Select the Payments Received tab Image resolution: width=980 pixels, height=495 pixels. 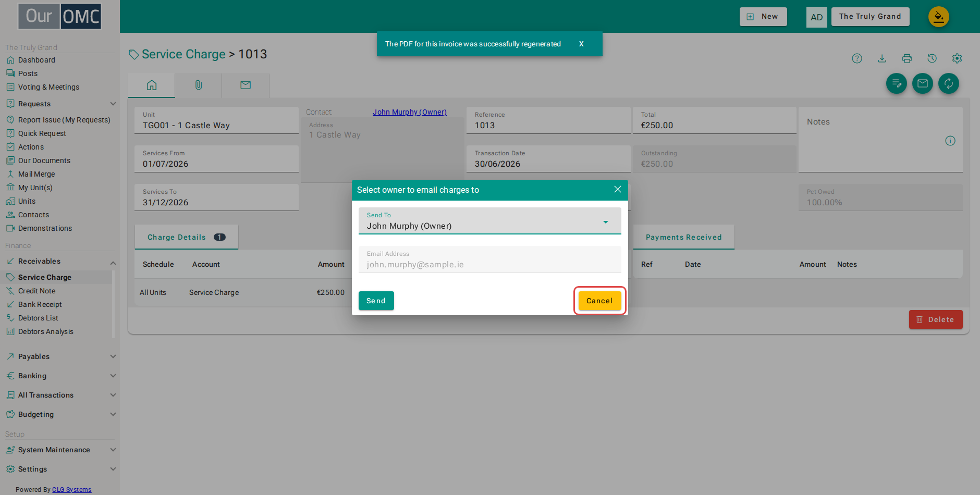(x=684, y=237)
